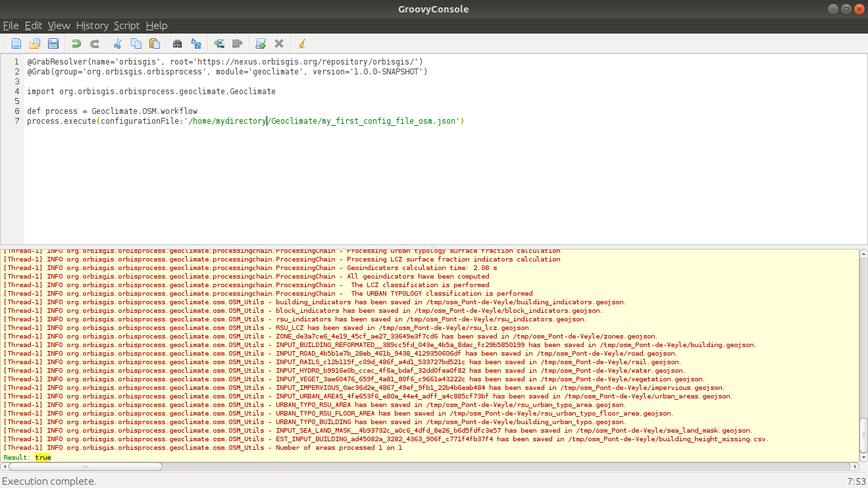Click the import Geoclimate statement
Image resolution: width=868 pixels, height=488 pixels.
pos(151,91)
